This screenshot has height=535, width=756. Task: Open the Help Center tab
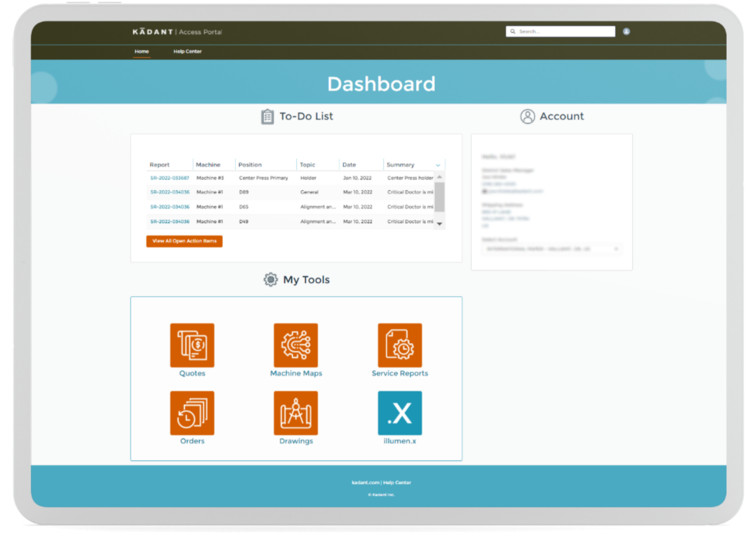coord(187,52)
